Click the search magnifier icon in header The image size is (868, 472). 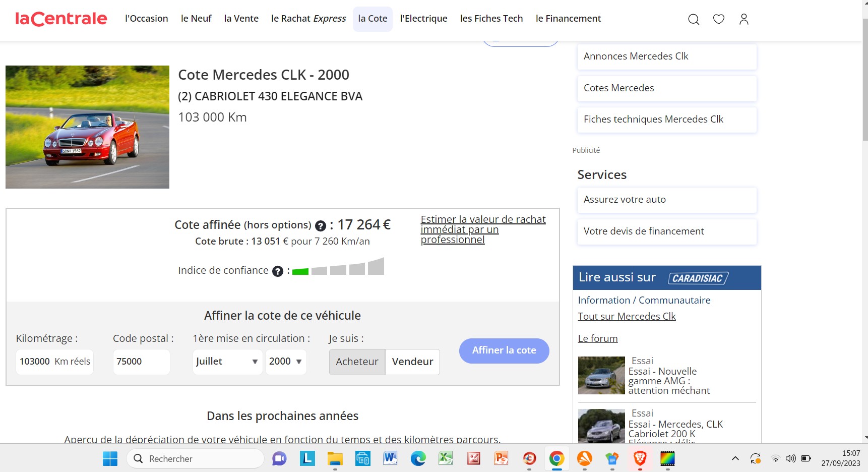click(694, 19)
